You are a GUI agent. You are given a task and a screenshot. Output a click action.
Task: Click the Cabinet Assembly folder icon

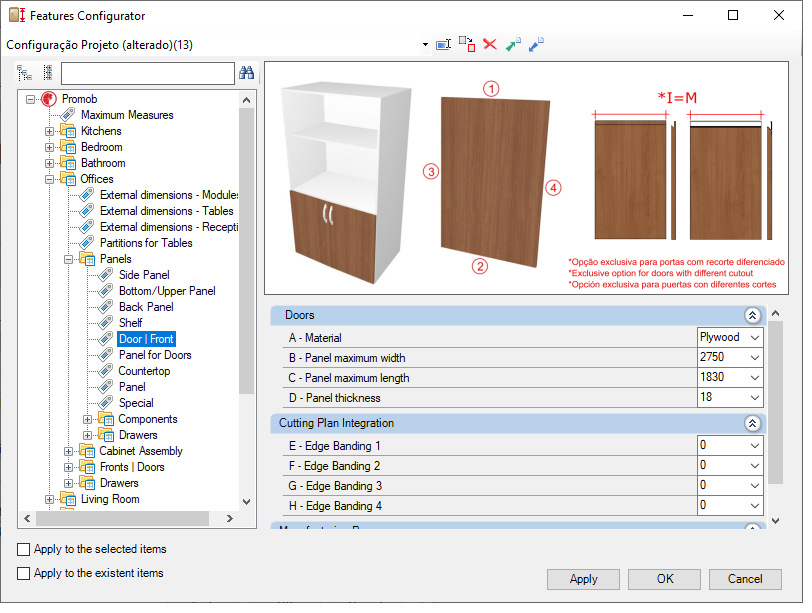(87, 451)
